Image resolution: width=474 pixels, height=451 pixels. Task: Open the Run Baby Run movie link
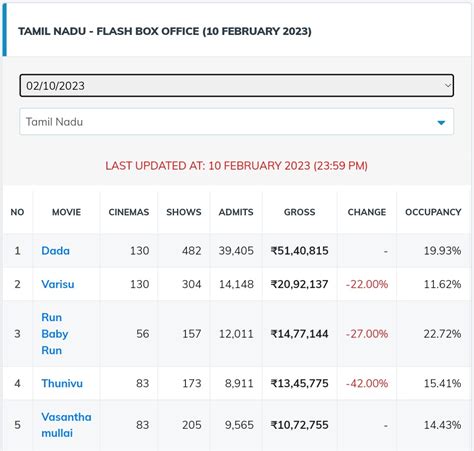pos(55,334)
